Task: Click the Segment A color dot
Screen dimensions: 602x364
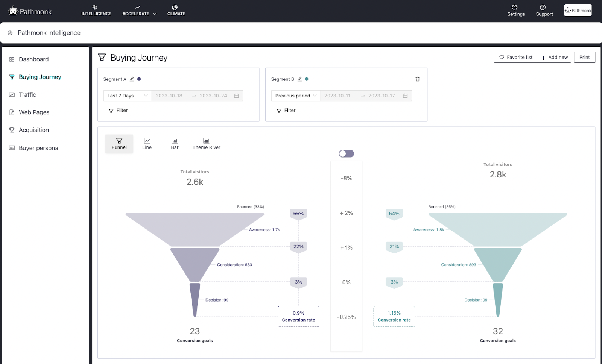Action: pos(139,79)
